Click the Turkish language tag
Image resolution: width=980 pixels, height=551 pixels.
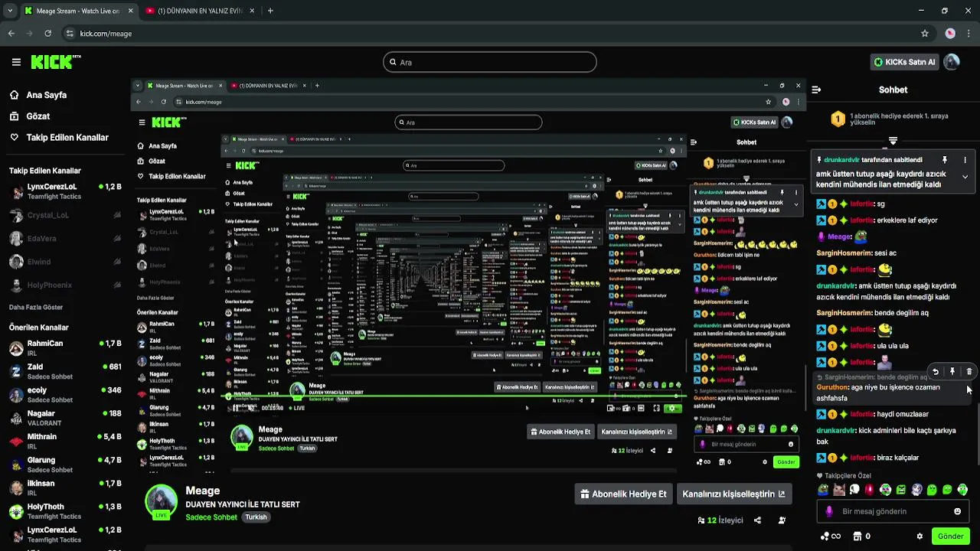[256, 517]
